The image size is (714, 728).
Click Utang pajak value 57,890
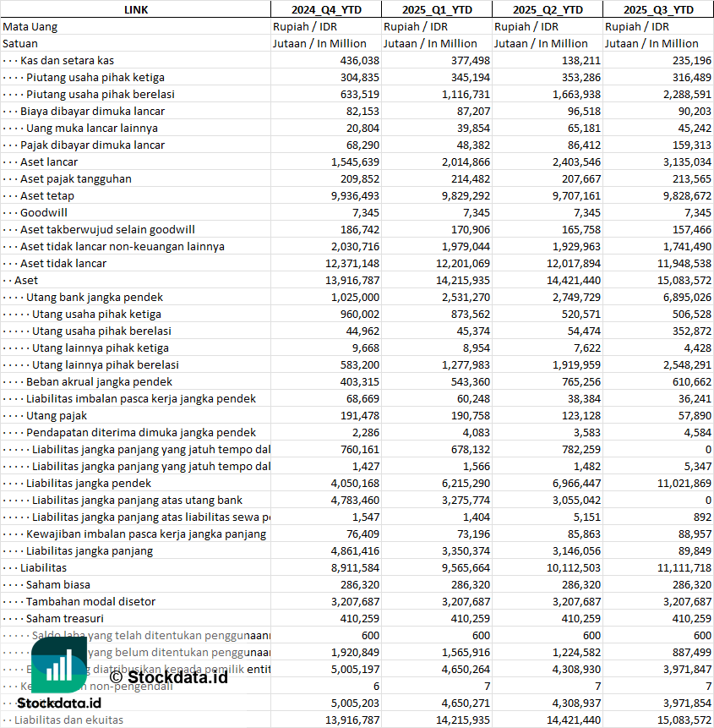pyautogui.click(x=695, y=416)
